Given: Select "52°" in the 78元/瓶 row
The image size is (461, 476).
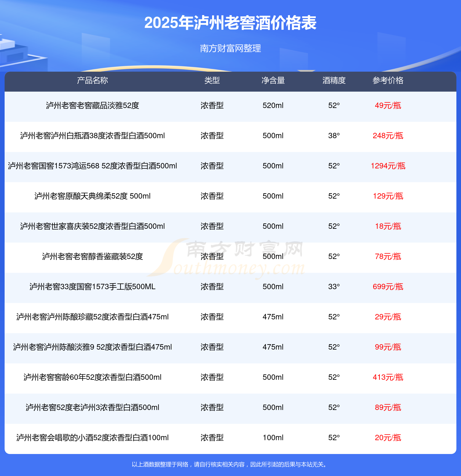Looking at the screenshot, I should pyautogui.click(x=334, y=256).
